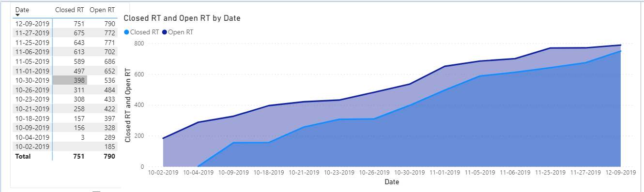The width and height of the screenshot is (644, 192).
Task: Click Closed RT value 156
Action: click(x=79, y=128)
